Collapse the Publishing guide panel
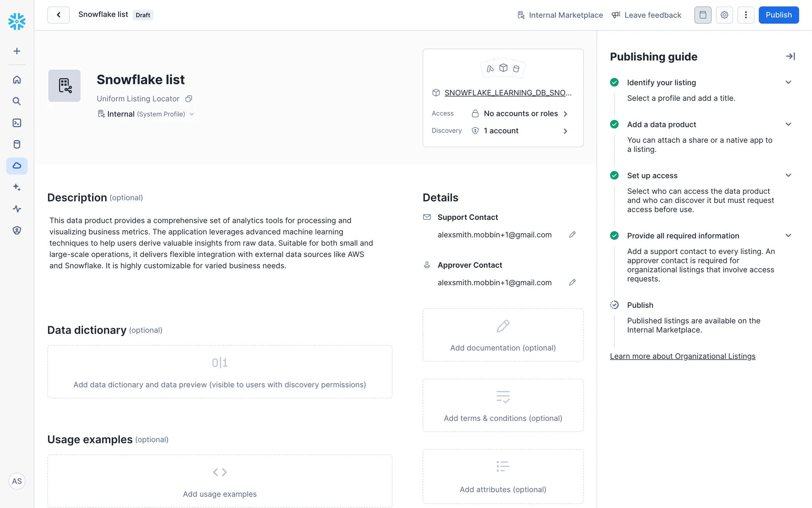 point(790,56)
